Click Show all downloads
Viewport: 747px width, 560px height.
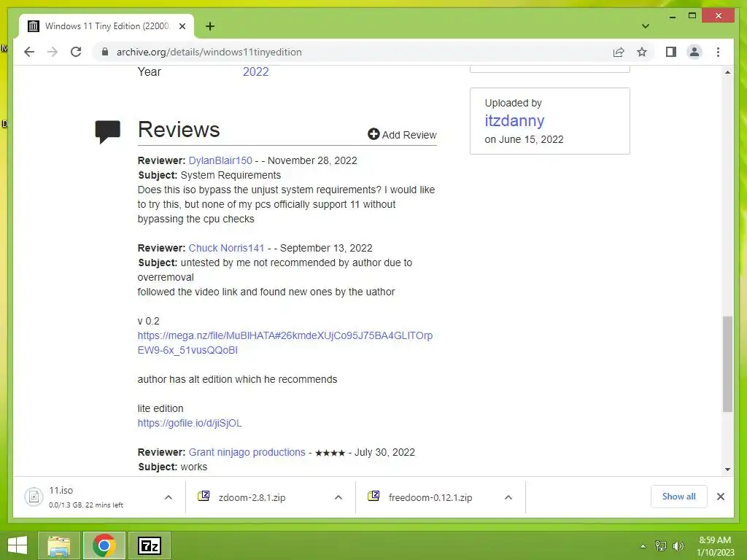coord(679,497)
